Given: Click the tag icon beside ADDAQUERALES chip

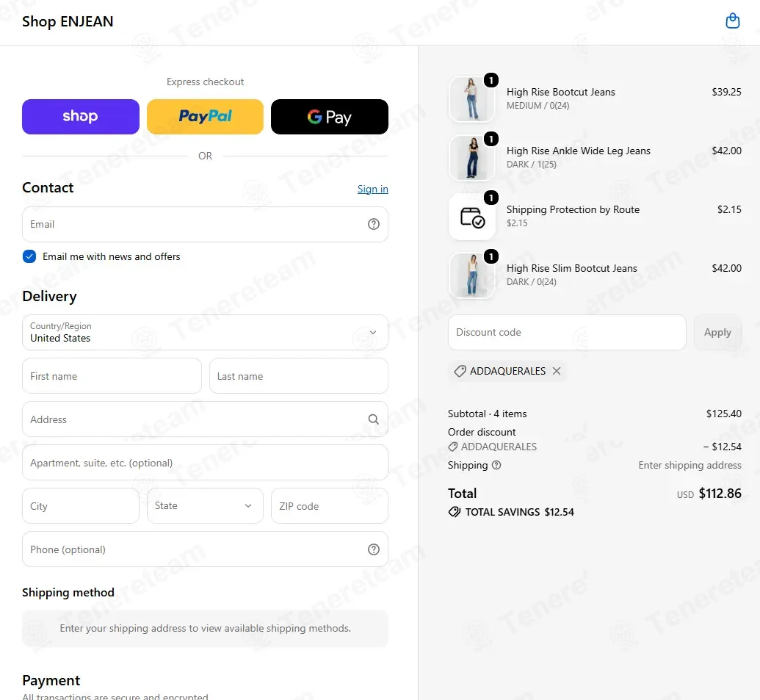Looking at the screenshot, I should tap(460, 372).
